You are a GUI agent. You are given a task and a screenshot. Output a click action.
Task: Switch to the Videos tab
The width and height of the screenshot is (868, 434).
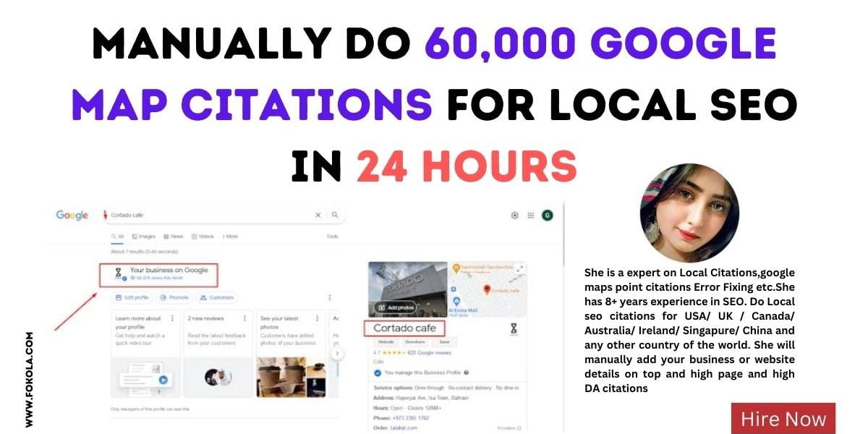(x=203, y=237)
